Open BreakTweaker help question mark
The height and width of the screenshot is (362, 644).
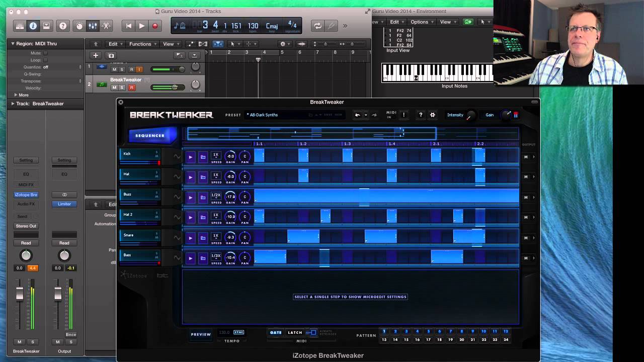click(421, 115)
